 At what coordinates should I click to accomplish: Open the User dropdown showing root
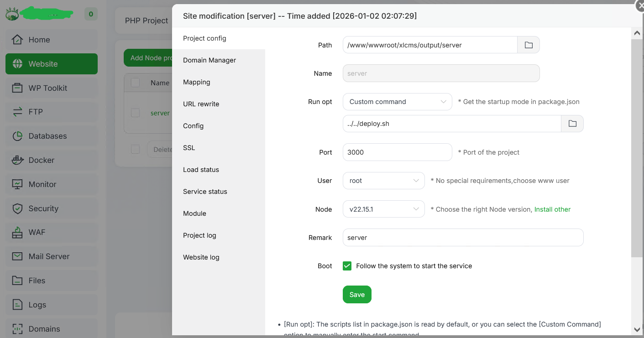point(383,181)
